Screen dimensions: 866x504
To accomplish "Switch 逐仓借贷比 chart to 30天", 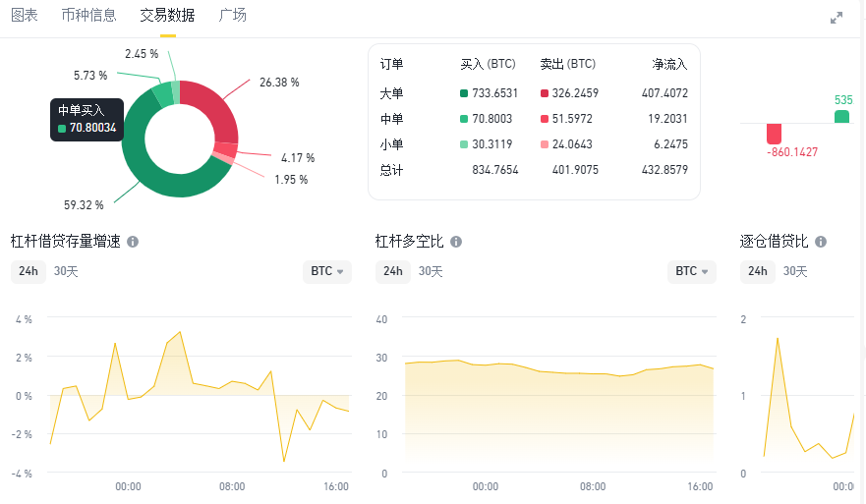I will tap(796, 271).
